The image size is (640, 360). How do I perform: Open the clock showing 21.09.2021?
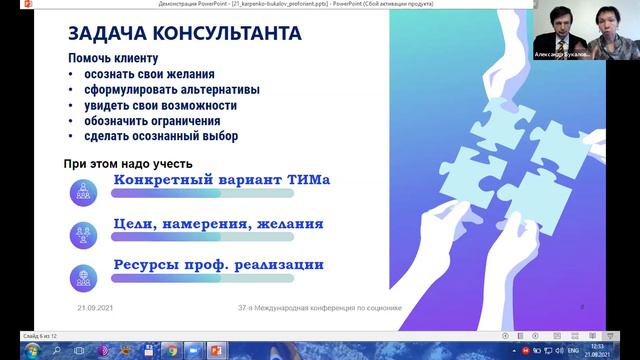597,351
